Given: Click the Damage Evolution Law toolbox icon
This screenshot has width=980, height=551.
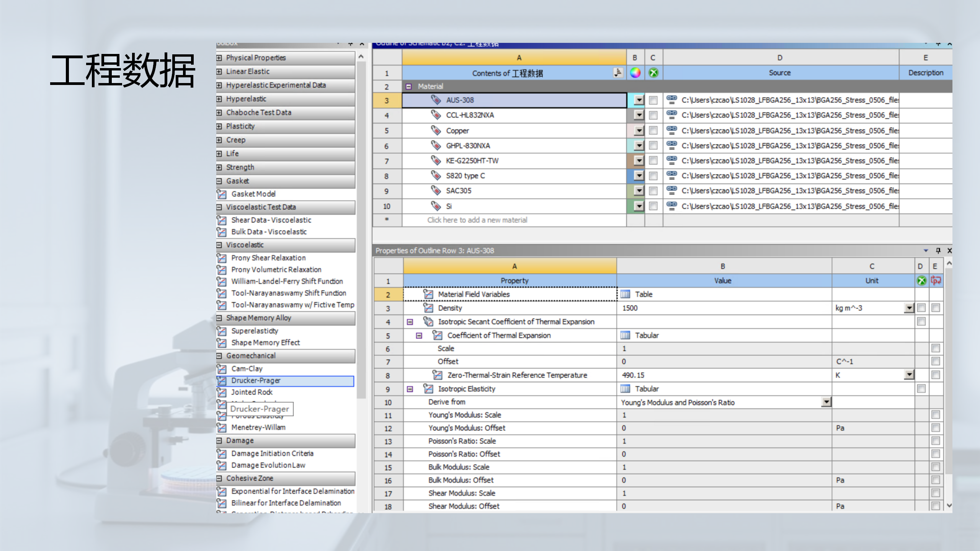Looking at the screenshot, I should (222, 465).
